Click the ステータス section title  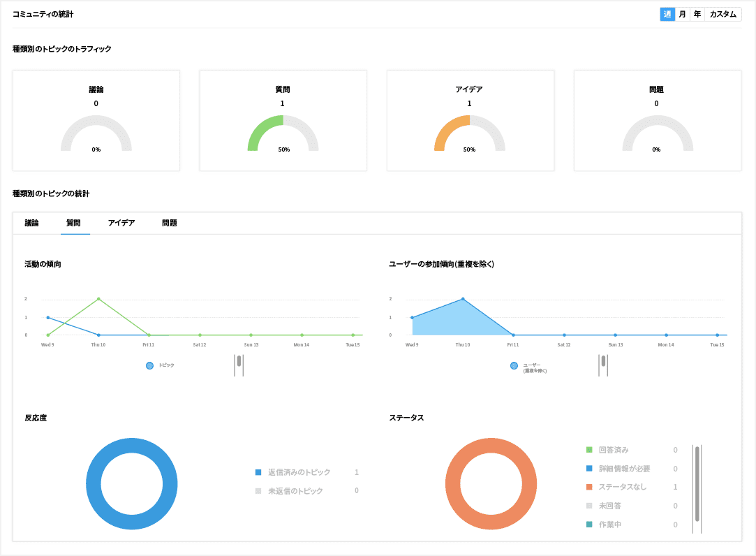click(x=406, y=418)
